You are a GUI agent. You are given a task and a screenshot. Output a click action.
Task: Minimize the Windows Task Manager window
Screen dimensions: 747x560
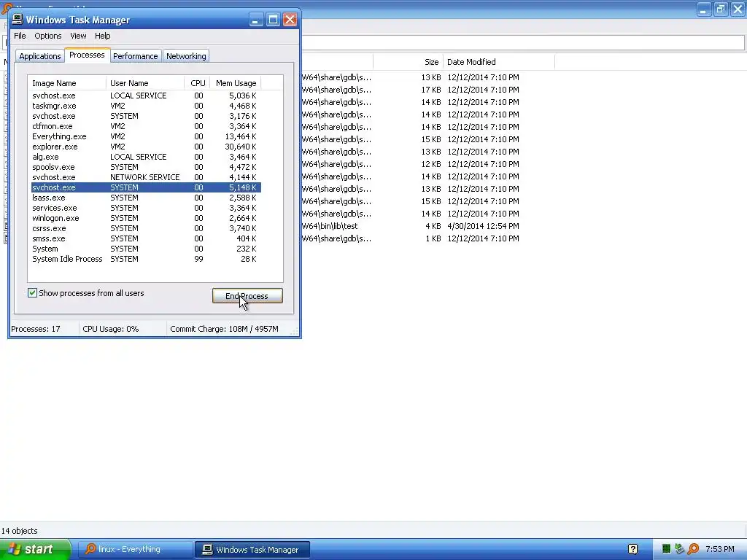coord(256,20)
